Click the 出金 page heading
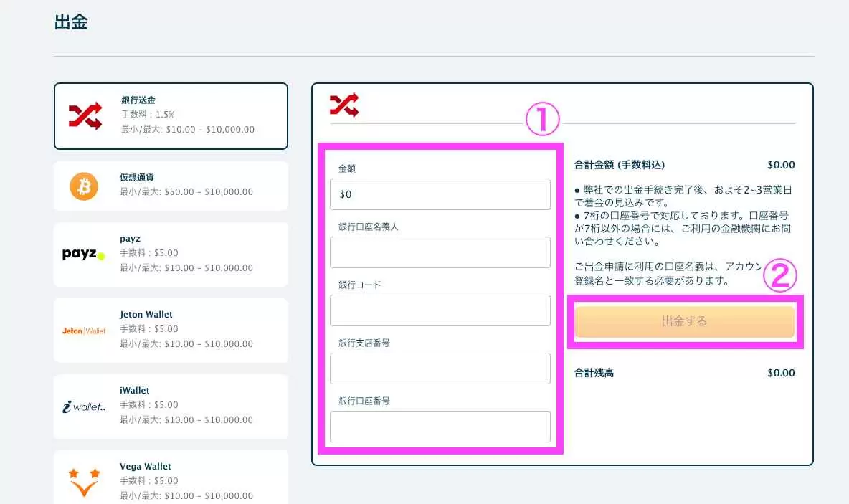Image resolution: width=849 pixels, height=504 pixels. tap(71, 22)
